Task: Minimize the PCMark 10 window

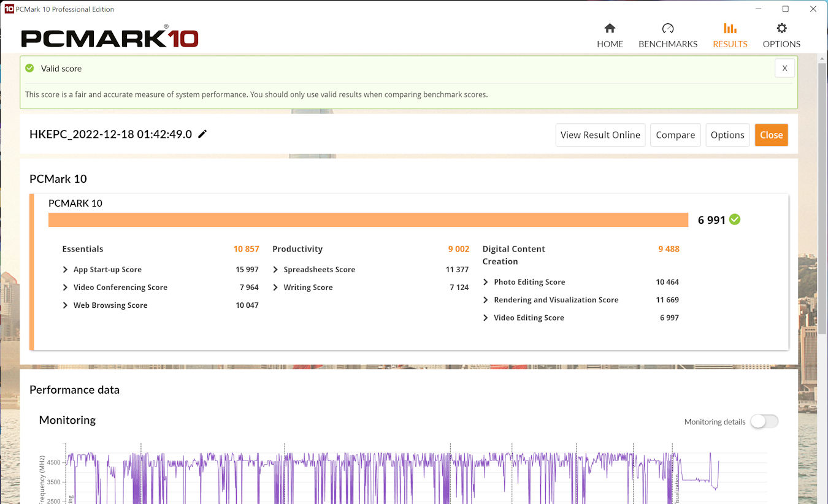Action: click(x=757, y=9)
